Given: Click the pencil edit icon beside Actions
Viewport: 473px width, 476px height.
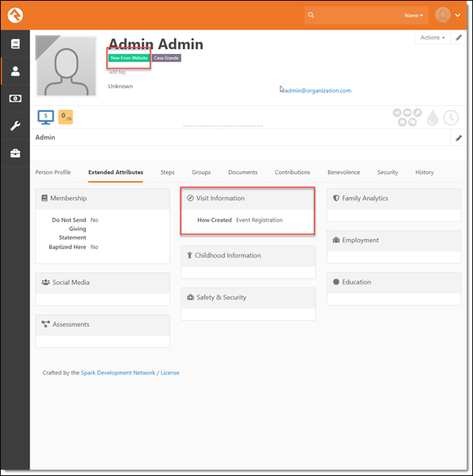Looking at the screenshot, I should tap(459, 37).
